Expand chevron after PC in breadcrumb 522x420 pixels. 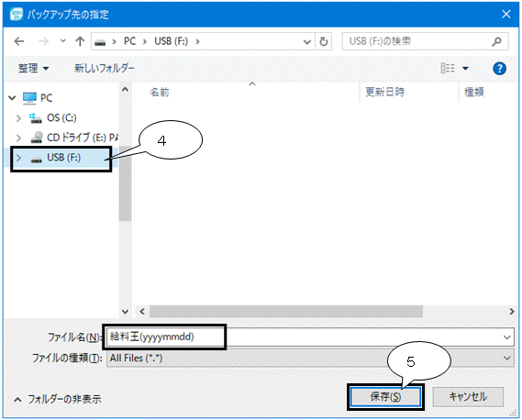coord(145,41)
